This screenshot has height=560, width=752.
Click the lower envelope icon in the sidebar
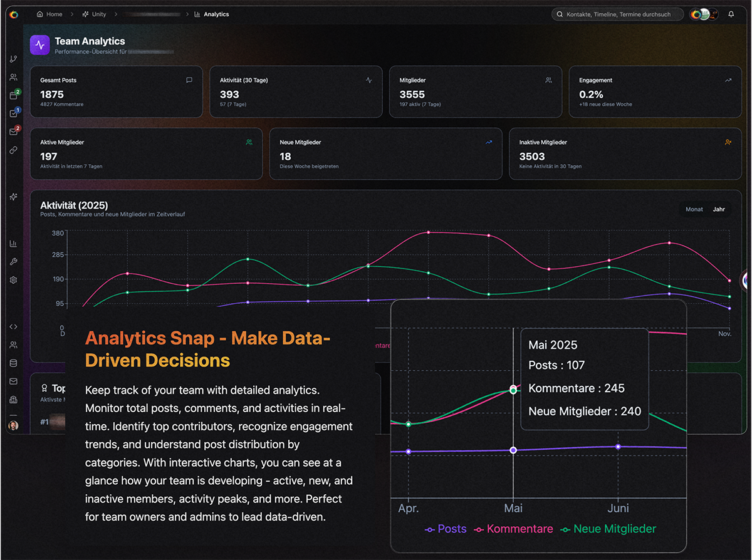click(13, 381)
